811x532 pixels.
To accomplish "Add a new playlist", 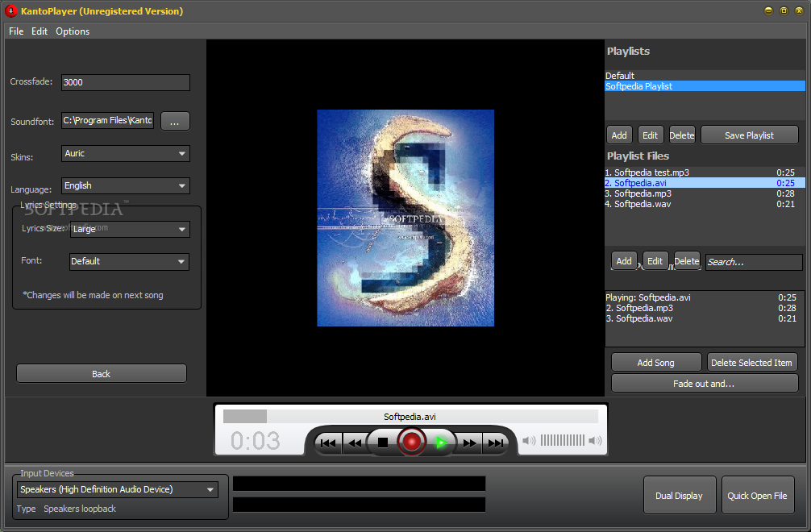I will [619, 135].
